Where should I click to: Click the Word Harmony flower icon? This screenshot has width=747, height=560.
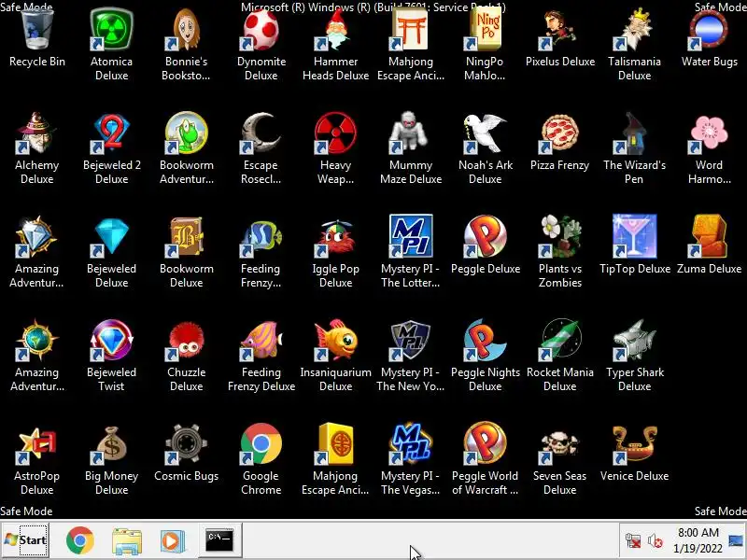(x=709, y=133)
